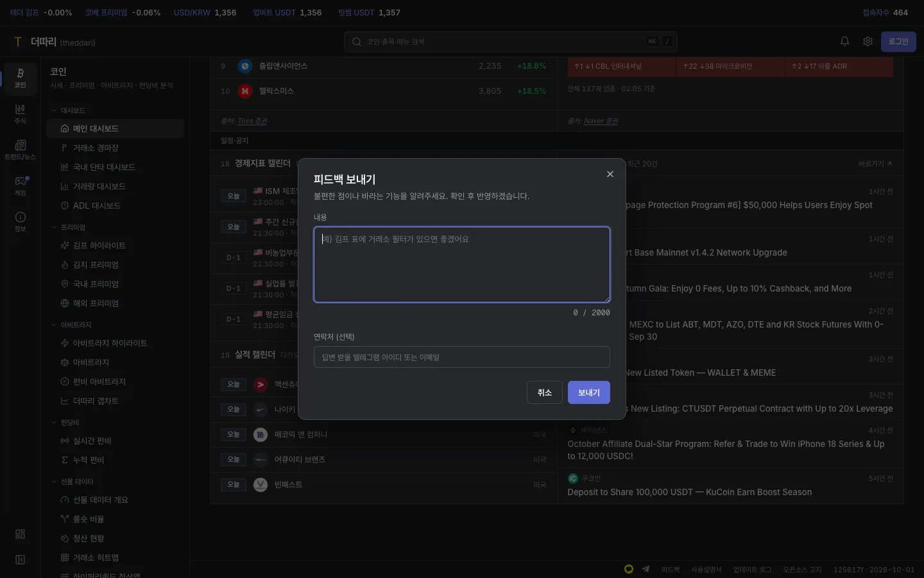Click the percent icon beside 펀비 아비트라지
924x578 pixels.
point(65,381)
